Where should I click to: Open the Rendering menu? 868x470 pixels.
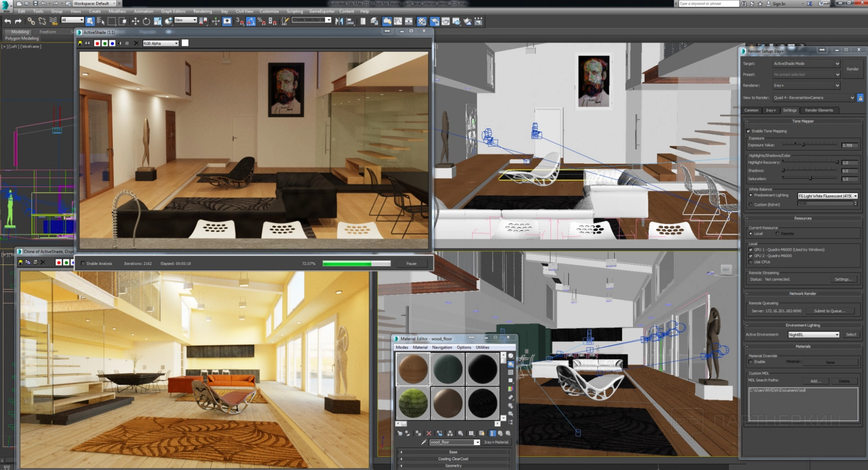pos(202,11)
